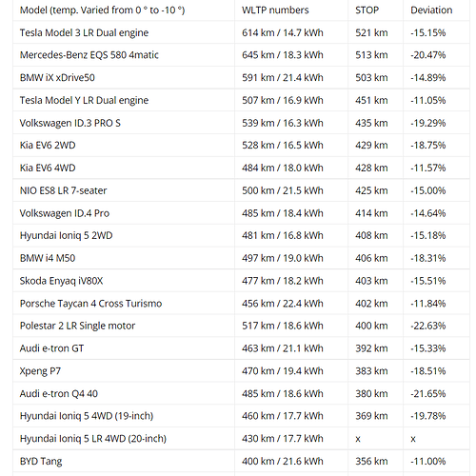The width and height of the screenshot is (476, 476).
Task: Click the Tesla Model 3 LR Dual engine cell
Action: (124, 32)
